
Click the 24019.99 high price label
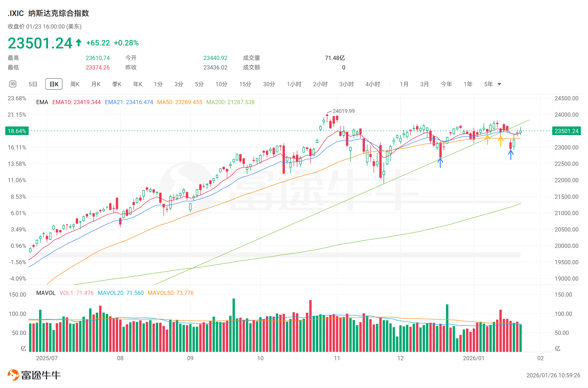pyautogui.click(x=343, y=111)
